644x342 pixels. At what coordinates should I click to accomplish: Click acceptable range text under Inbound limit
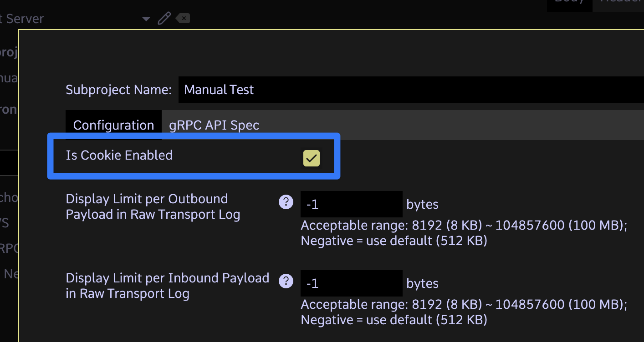tap(464, 312)
